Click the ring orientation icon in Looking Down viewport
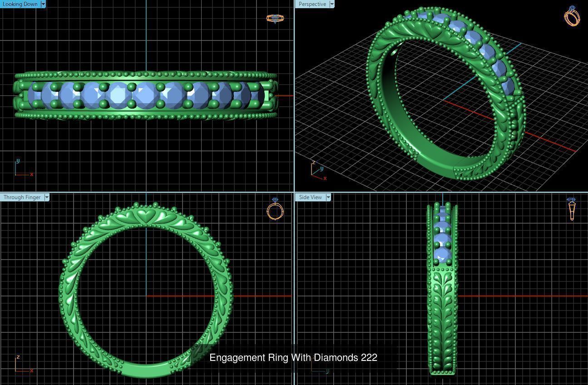588x385 pixels. pyautogui.click(x=274, y=18)
